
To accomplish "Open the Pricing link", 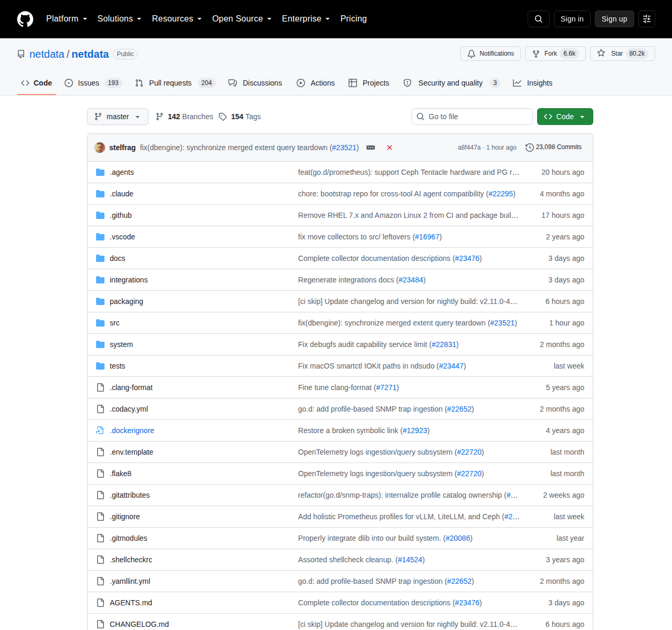I will [353, 19].
